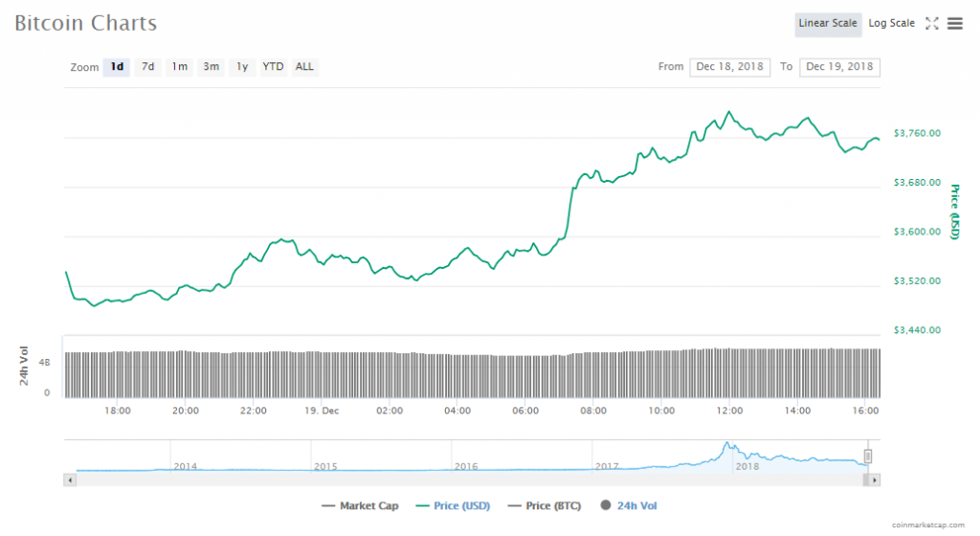Image resolution: width=980 pixels, height=536 pixels.
Task: Click the navigator range handle at right
Action: [x=868, y=457]
